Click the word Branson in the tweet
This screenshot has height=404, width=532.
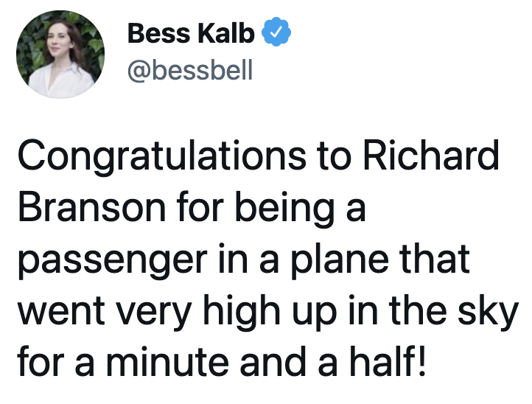tap(91, 206)
